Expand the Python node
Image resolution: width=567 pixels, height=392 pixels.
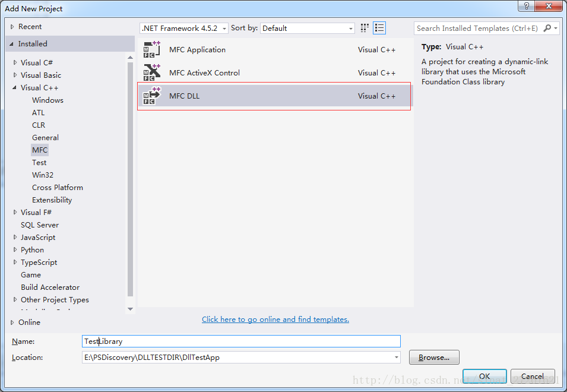15,249
